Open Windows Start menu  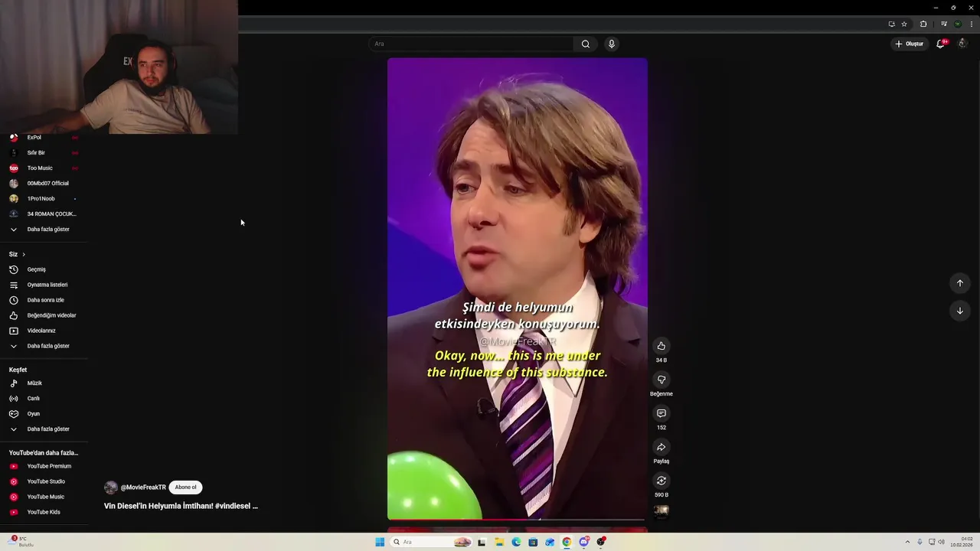point(380,542)
